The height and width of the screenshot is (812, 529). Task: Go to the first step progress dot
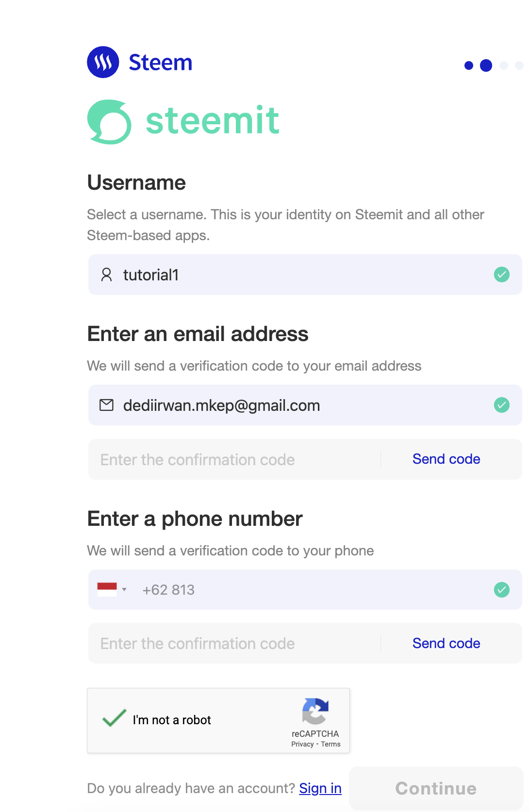468,65
